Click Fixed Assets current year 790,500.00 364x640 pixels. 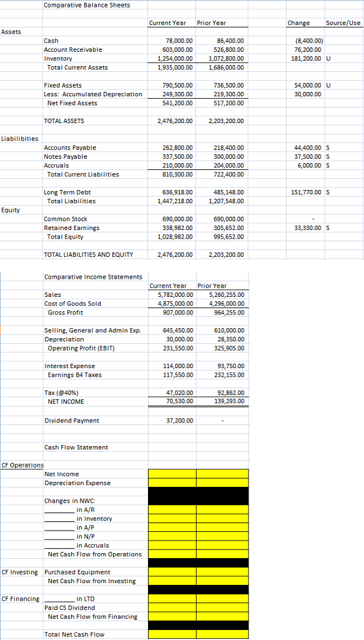pyautogui.click(x=179, y=85)
